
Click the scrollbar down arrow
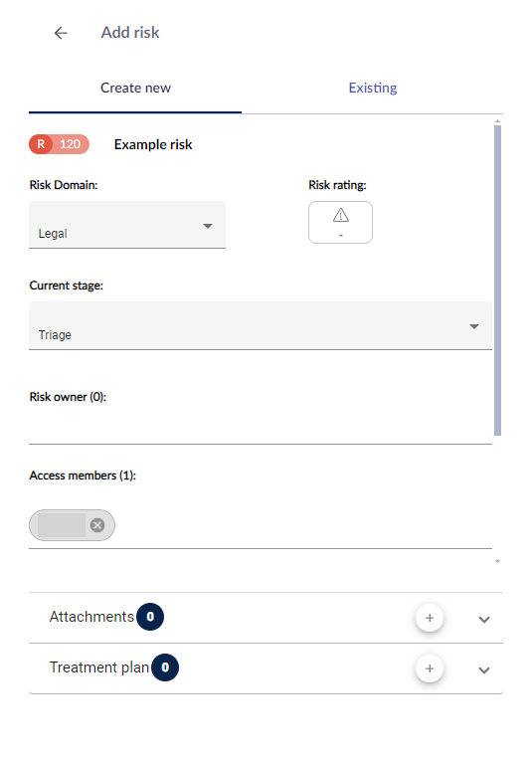pyautogui.click(x=497, y=561)
